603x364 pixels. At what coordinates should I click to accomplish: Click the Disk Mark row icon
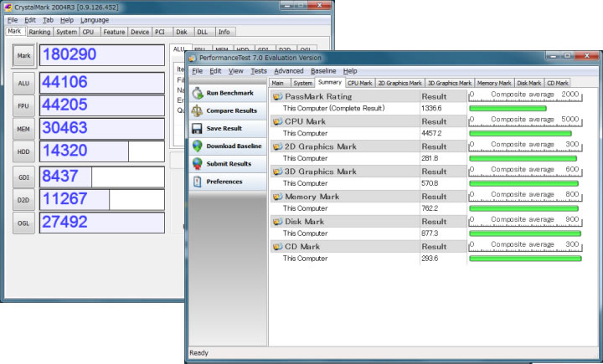pos(277,222)
